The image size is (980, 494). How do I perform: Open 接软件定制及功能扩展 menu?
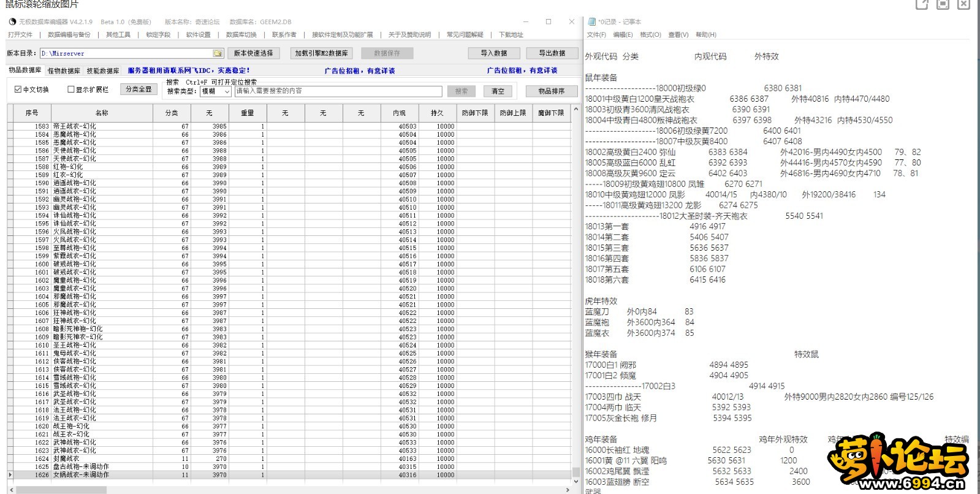342,35
